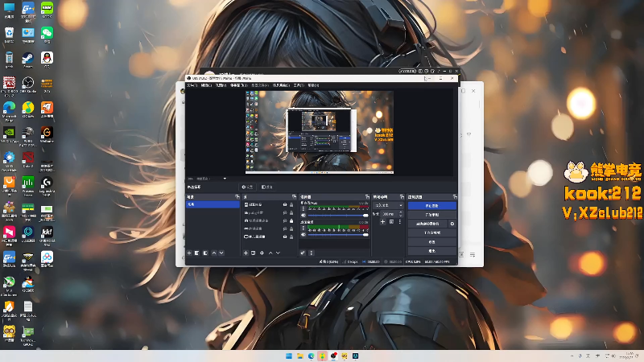Open Settings from the Controls panel
Viewport: 644px width, 362px height.
point(432,242)
